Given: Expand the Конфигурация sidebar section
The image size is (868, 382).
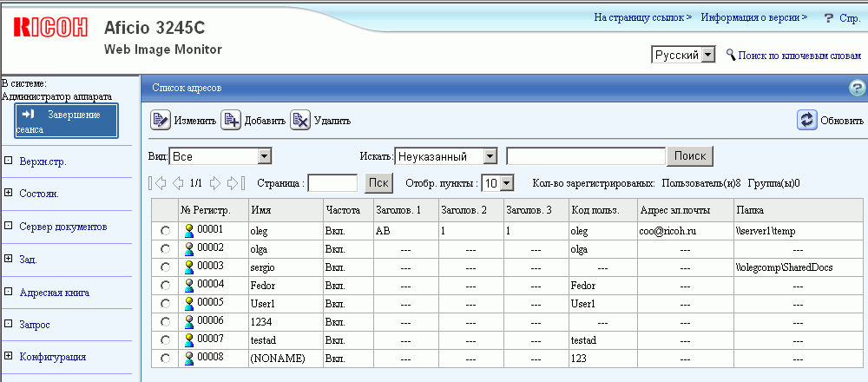Looking at the screenshot, I should (9, 356).
